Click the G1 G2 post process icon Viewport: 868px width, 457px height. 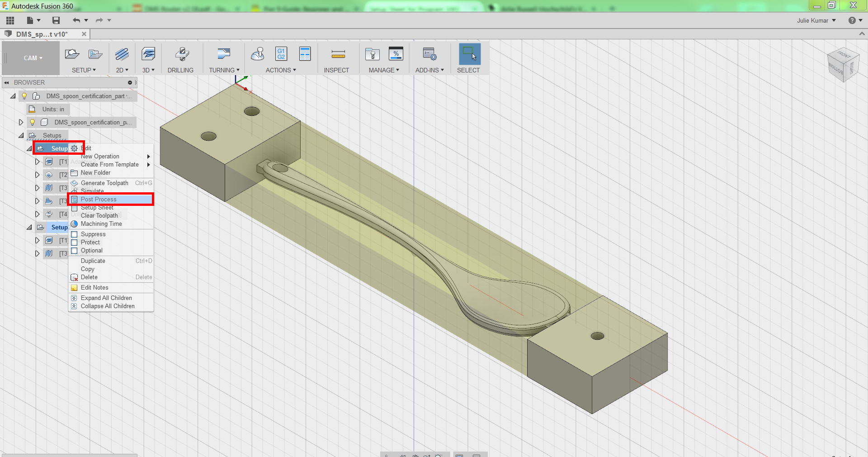pyautogui.click(x=281, y=54)
